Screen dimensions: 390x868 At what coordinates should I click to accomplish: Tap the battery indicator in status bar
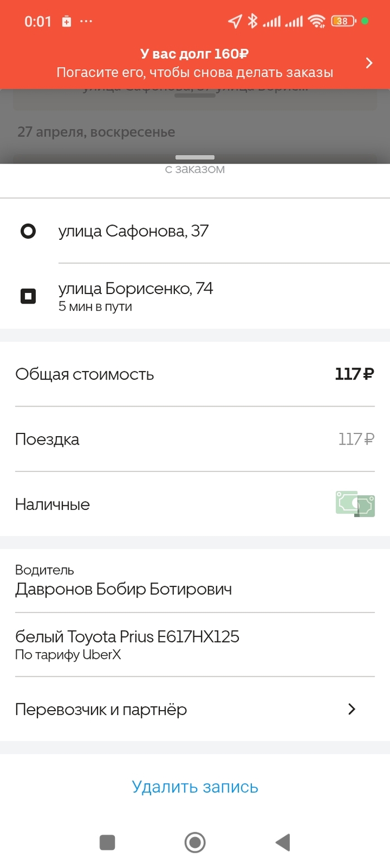click(x=343, y=21)
